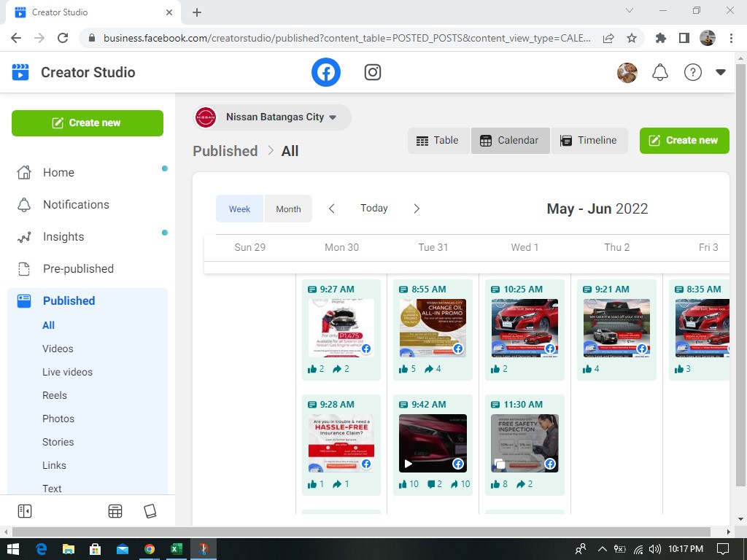Switch calendar to Month view

pos(288,209)
